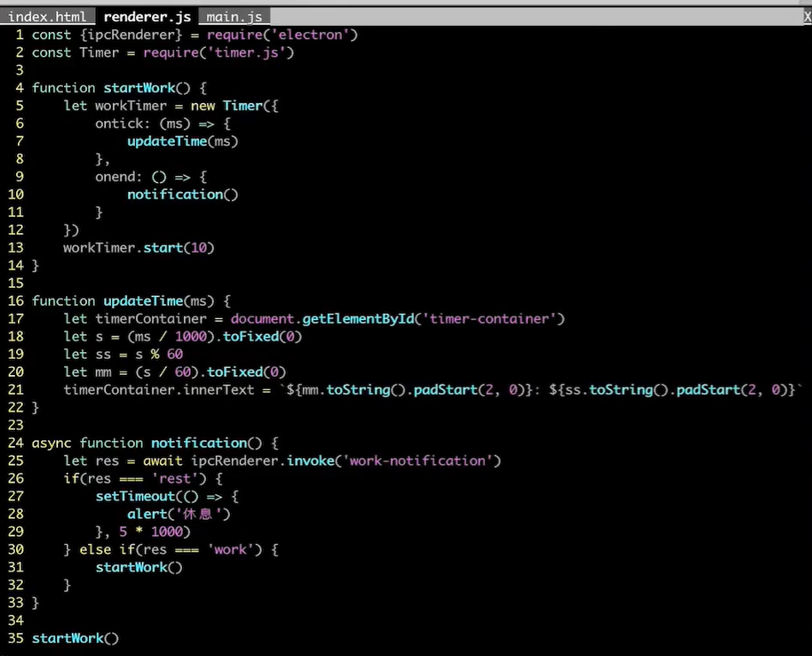
Task: Click line number 24 in the gutter
Action: tap(14, 444)
